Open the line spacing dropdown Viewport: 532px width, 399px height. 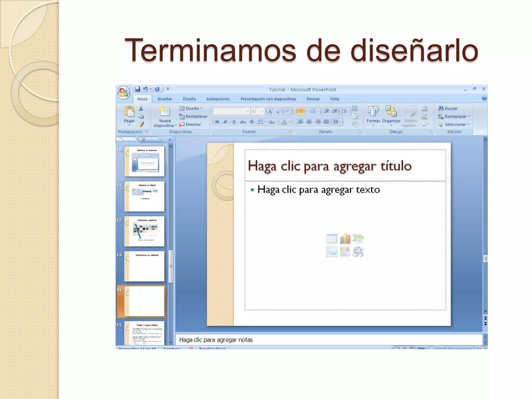[345, 111]
